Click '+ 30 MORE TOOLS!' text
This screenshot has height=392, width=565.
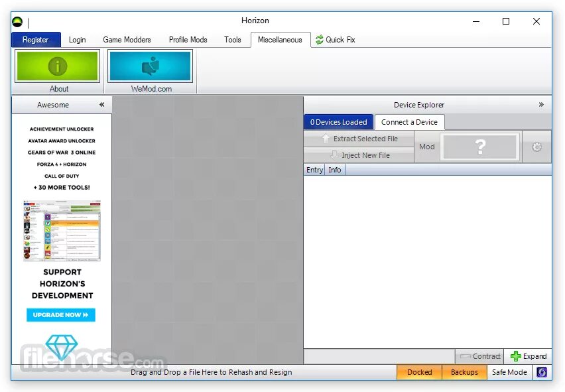[62, 187]
